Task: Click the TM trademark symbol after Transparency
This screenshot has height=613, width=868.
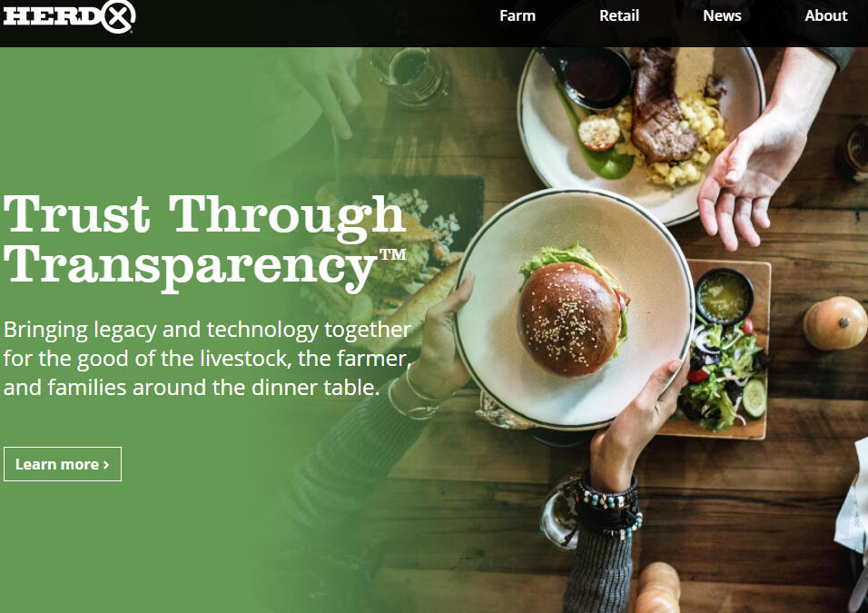Action: point(392,254)
